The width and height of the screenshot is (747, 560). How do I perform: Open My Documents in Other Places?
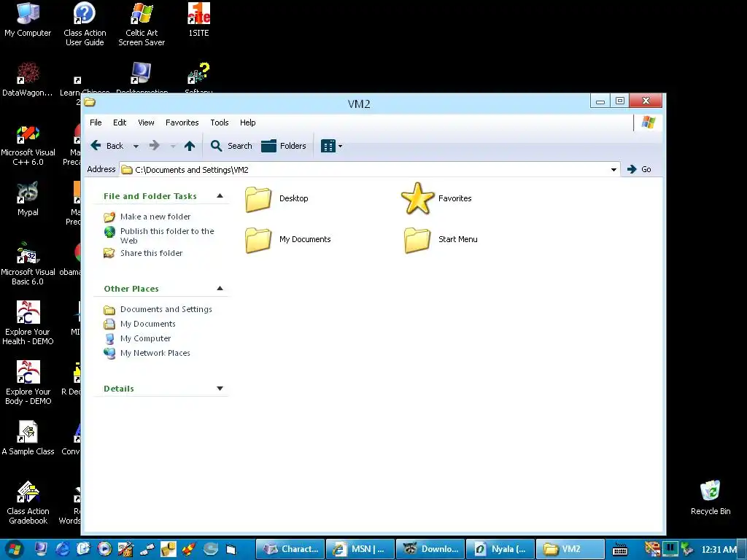pos(147,324)
